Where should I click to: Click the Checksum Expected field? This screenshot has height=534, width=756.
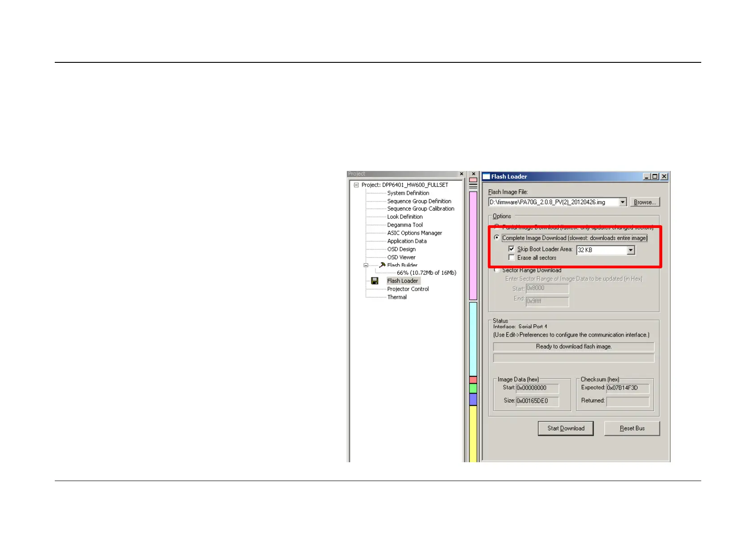[x=628, y=388]
